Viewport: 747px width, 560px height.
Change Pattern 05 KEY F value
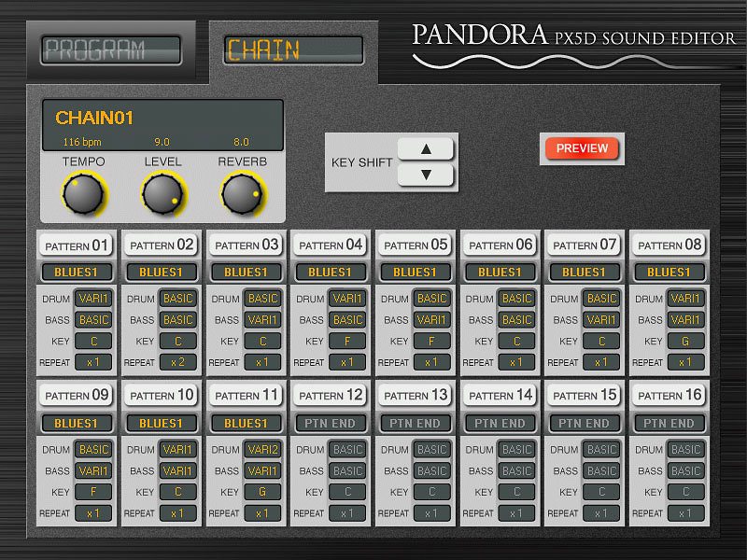click(x=432, y=342)
